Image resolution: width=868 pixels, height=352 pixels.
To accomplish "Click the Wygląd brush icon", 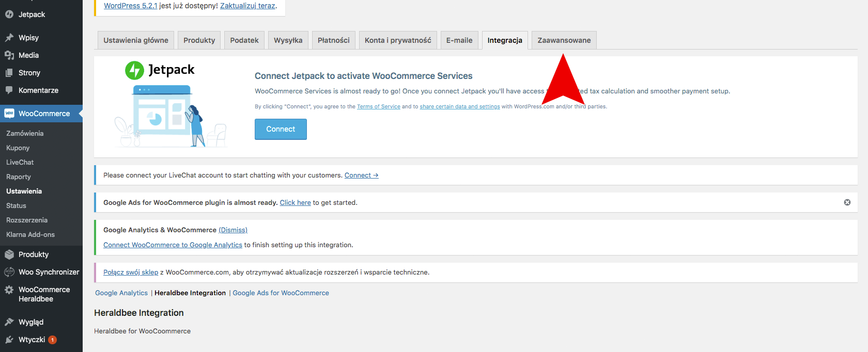I will pos(9,322).
